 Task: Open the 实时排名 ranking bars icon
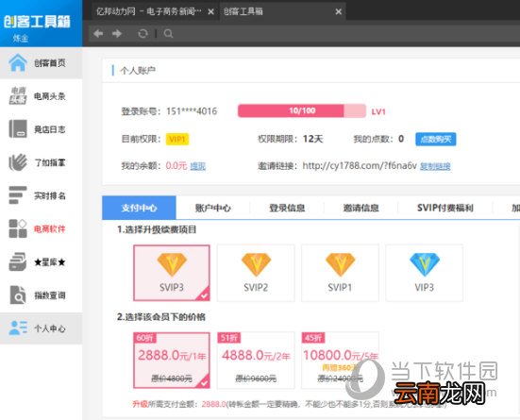(x=18, y=195)
